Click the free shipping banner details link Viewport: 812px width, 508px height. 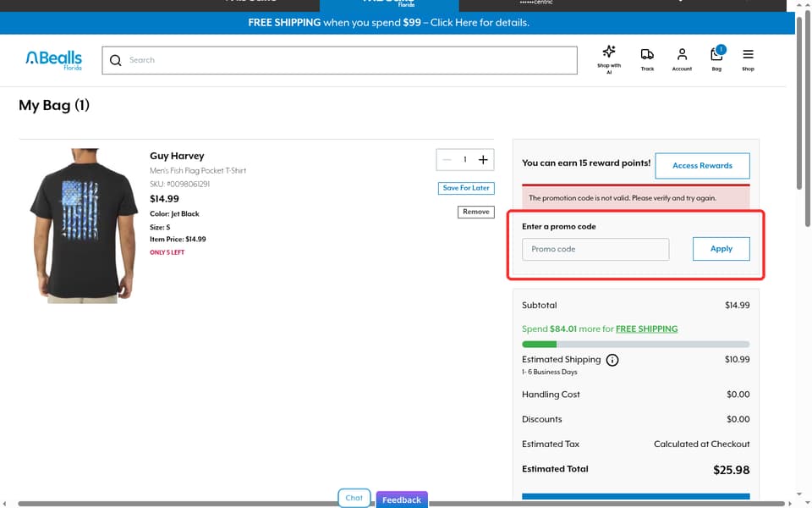click(x=480, y=23)
